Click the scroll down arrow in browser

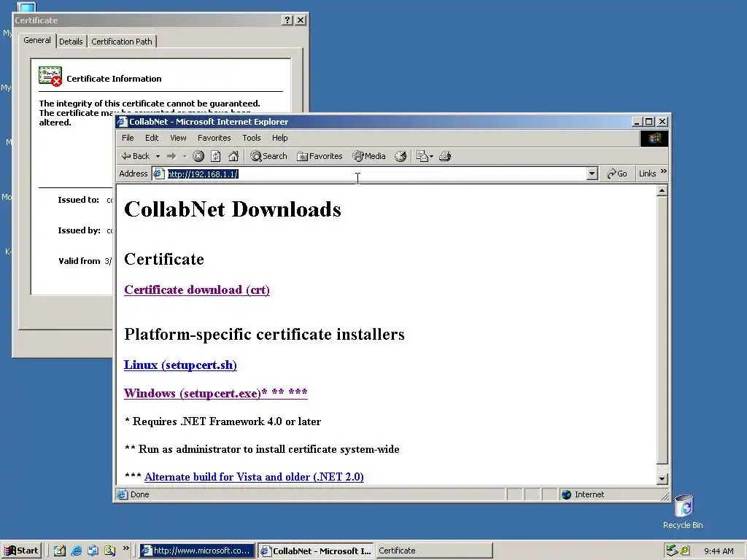[662, 479]
